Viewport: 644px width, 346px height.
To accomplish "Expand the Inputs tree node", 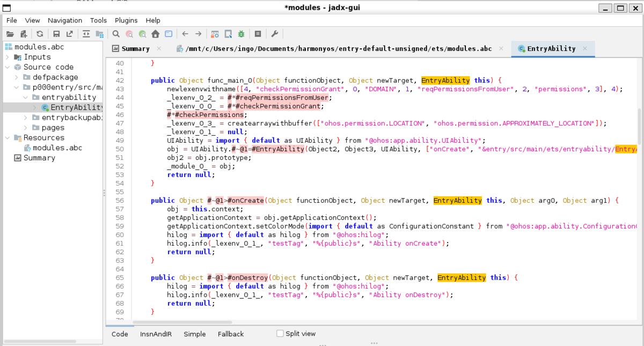I will (x=8, y=57).
